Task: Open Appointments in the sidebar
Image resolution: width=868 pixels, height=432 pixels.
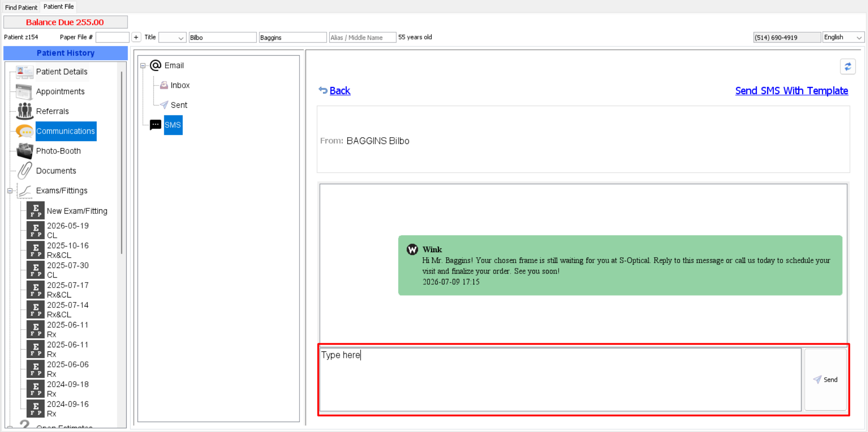Action: [60, 91]
